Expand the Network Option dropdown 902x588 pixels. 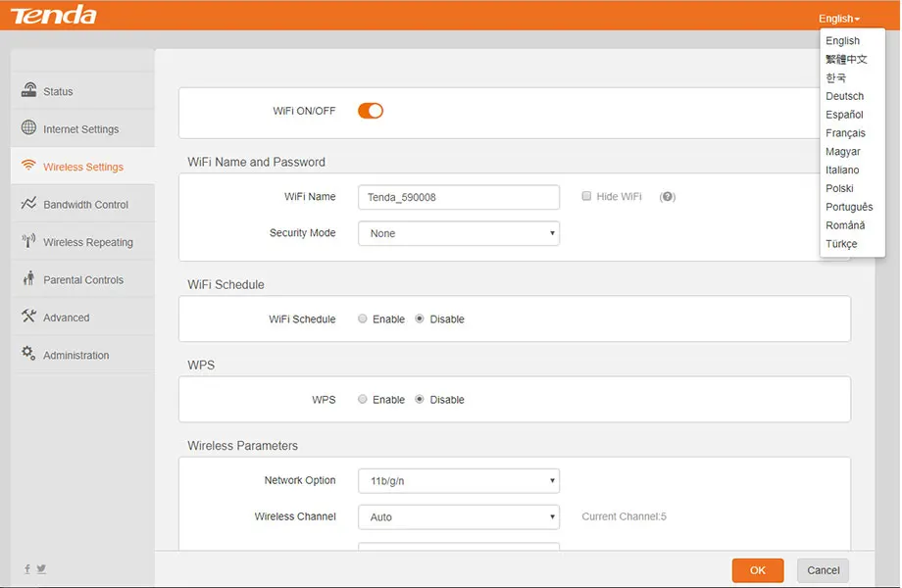458,480
